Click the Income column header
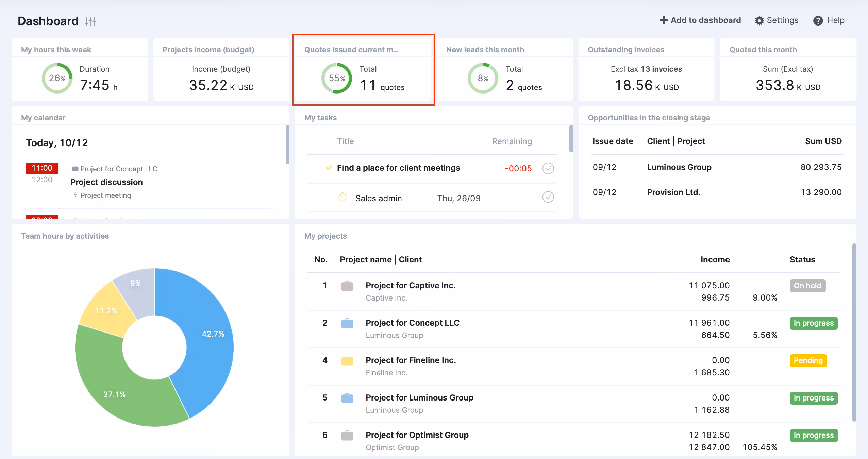 [715, 260]
